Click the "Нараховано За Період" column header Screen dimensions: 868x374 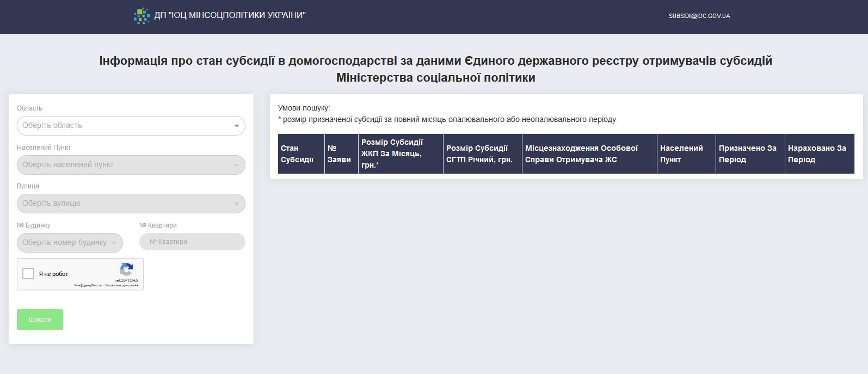tap(818, 154)
